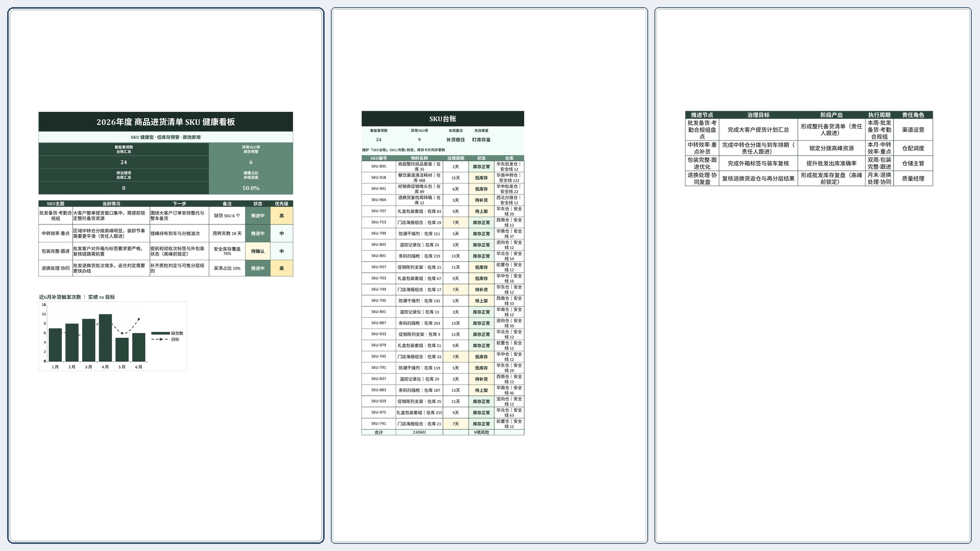Click the 50.0% 健康占比 value
Image resolution: width=980 pixels, height=551 pixels.
[251, 188]
